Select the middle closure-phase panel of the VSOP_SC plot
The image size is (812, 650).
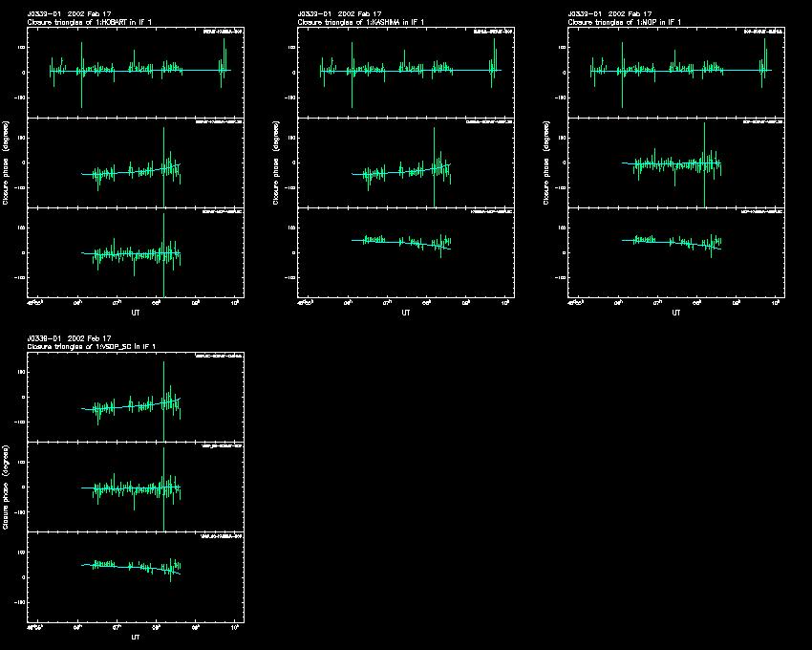point(136,487)
